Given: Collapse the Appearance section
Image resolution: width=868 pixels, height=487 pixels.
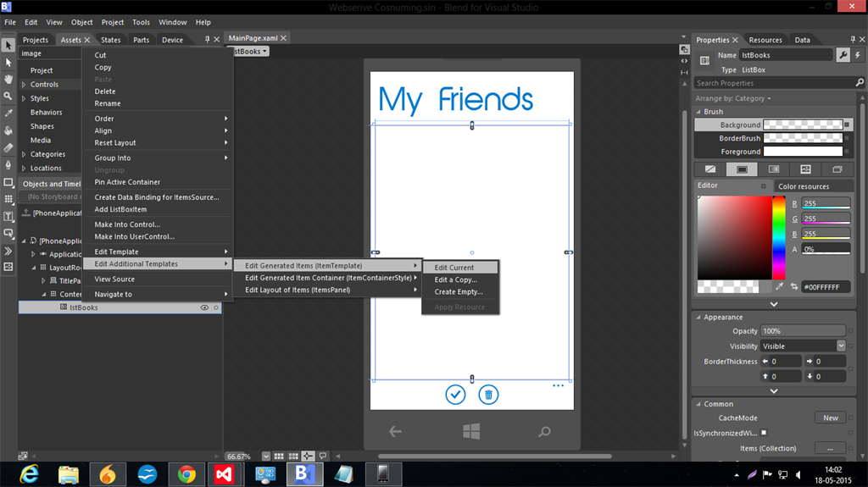Looking at the screenshot, I should [697, 318].
